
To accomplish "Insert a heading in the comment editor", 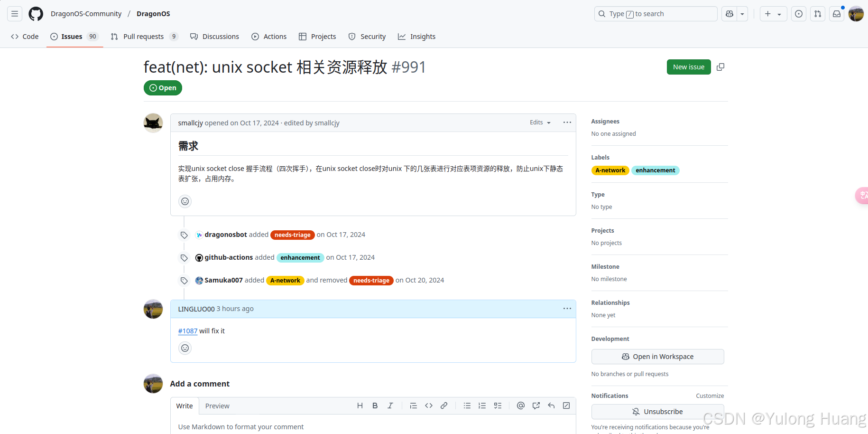I will (360, 406).
